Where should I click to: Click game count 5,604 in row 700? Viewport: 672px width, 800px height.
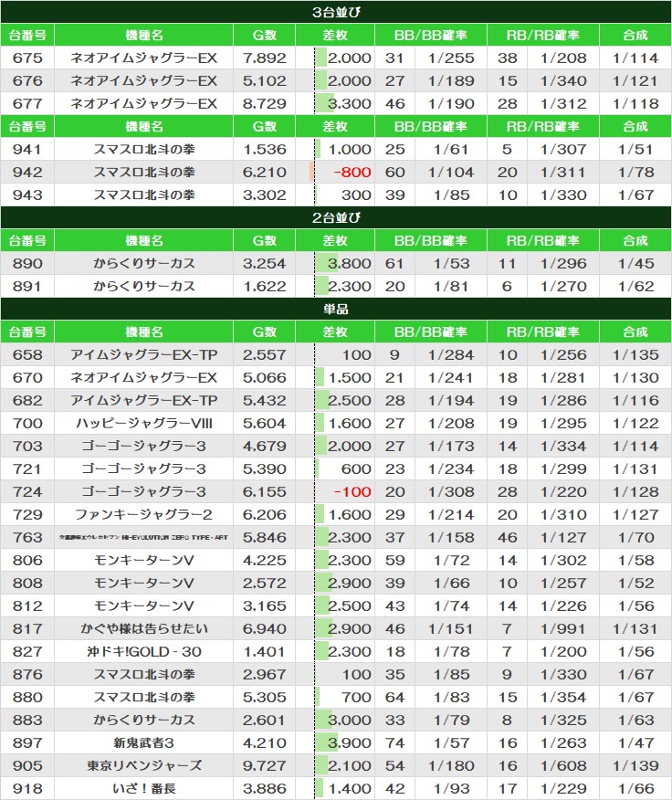point(264,423)
